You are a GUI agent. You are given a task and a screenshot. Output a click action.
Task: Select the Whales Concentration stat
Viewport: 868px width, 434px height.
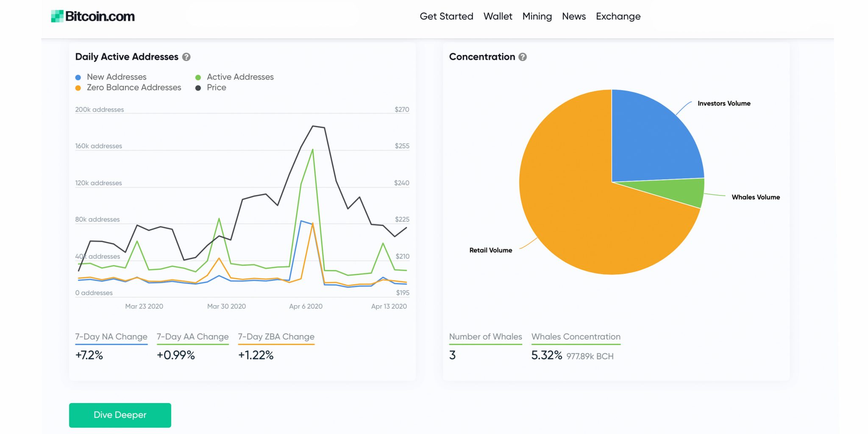pos(576,337)
